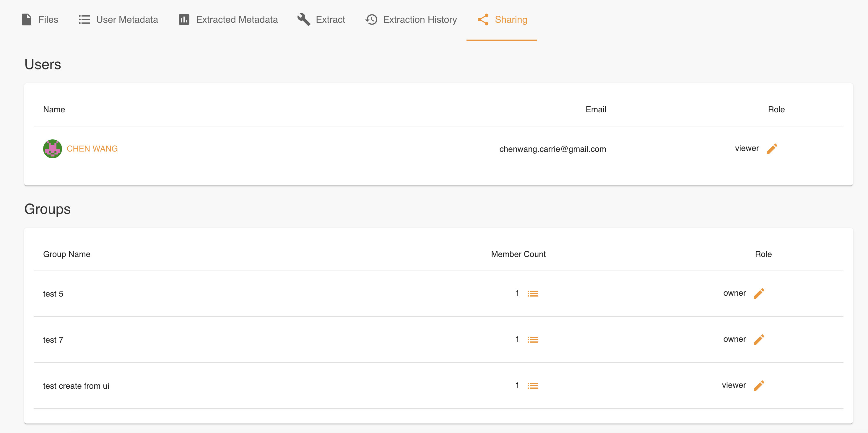
Task: View the Extraction History tab
Action: tap(411, 19)
